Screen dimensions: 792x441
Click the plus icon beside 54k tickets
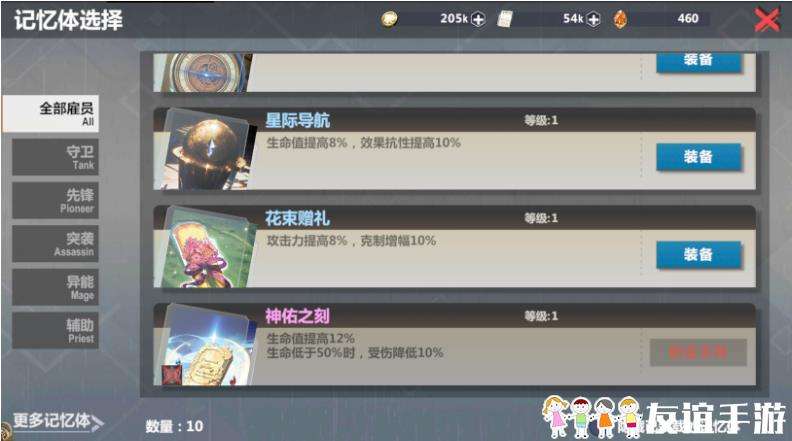click(x=593, y=19)
